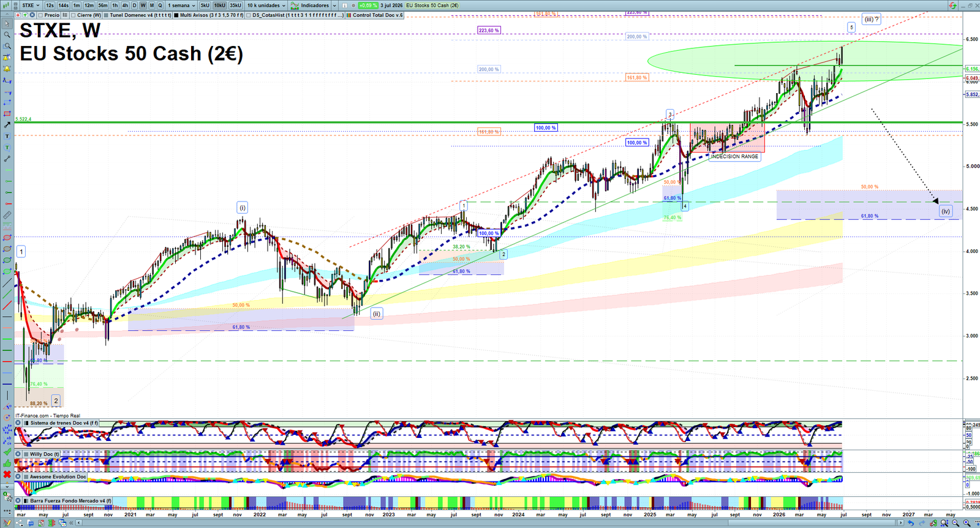This screenshot has width=980, height=528.
Task: Click the list icon next to Precio
Action: click(64, 15)
